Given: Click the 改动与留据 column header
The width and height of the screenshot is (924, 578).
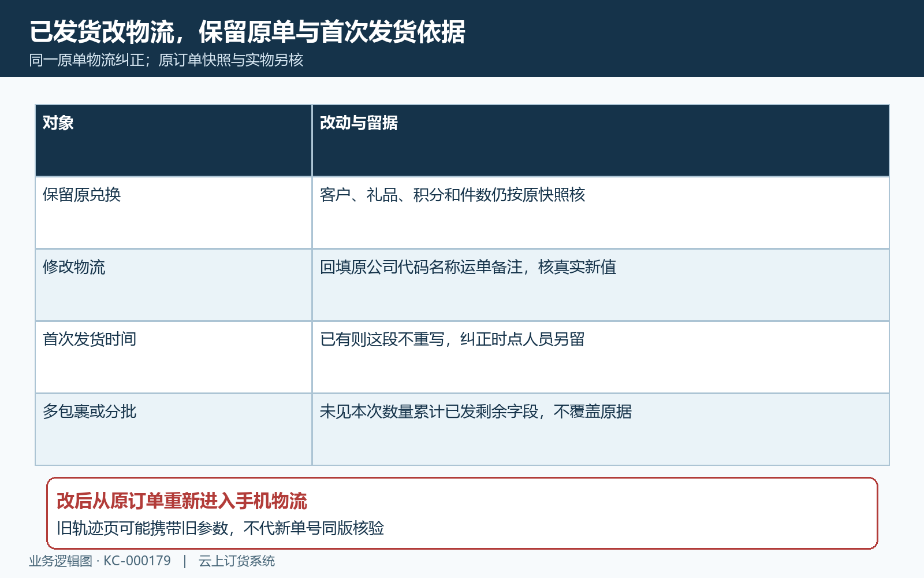Looking at the screenshot, I should pos(601,140).
